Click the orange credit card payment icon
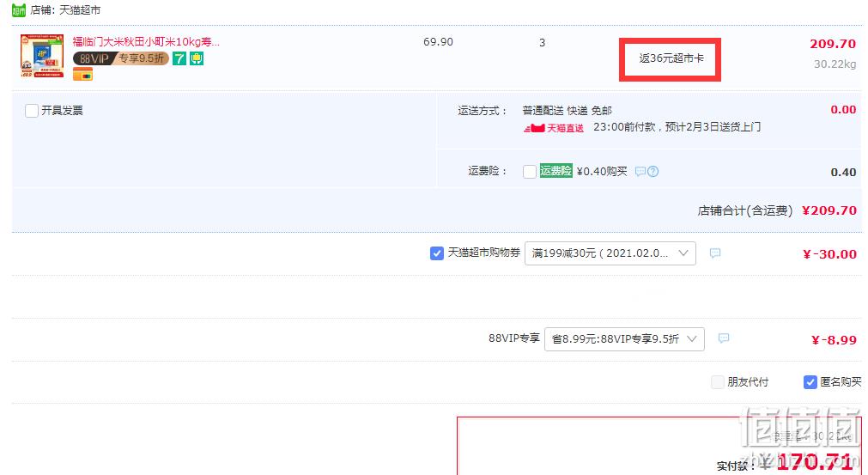This screenshot has width=868, height=475. click(82, 74)
